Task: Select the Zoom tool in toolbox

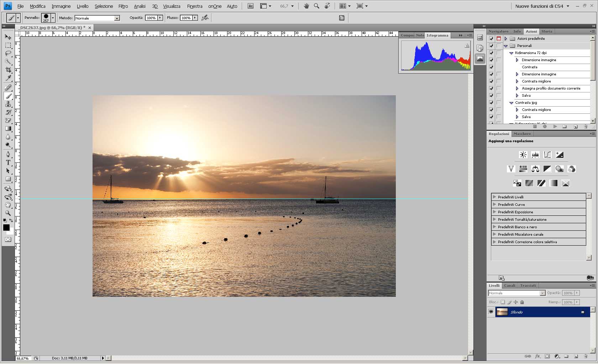Action: coord(8,213)
